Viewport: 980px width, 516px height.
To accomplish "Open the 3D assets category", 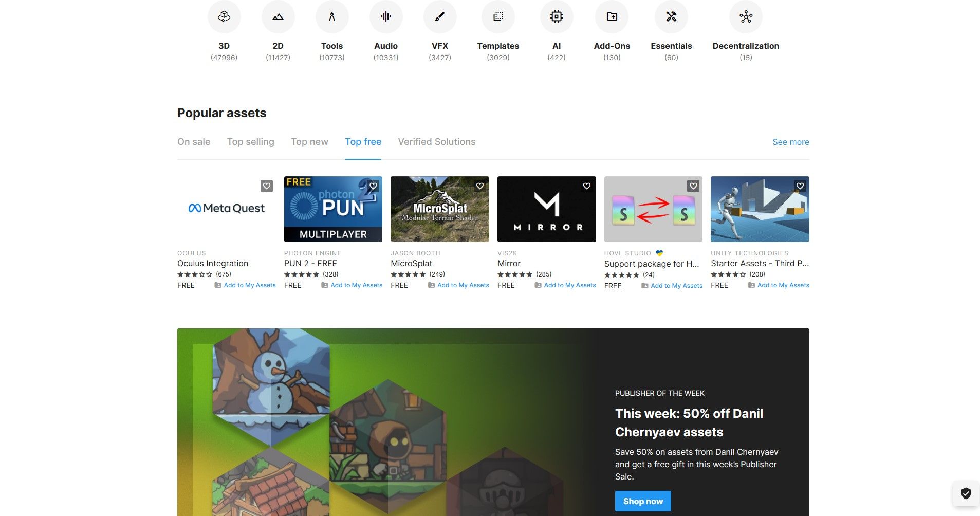I will (x=224, y=16).
